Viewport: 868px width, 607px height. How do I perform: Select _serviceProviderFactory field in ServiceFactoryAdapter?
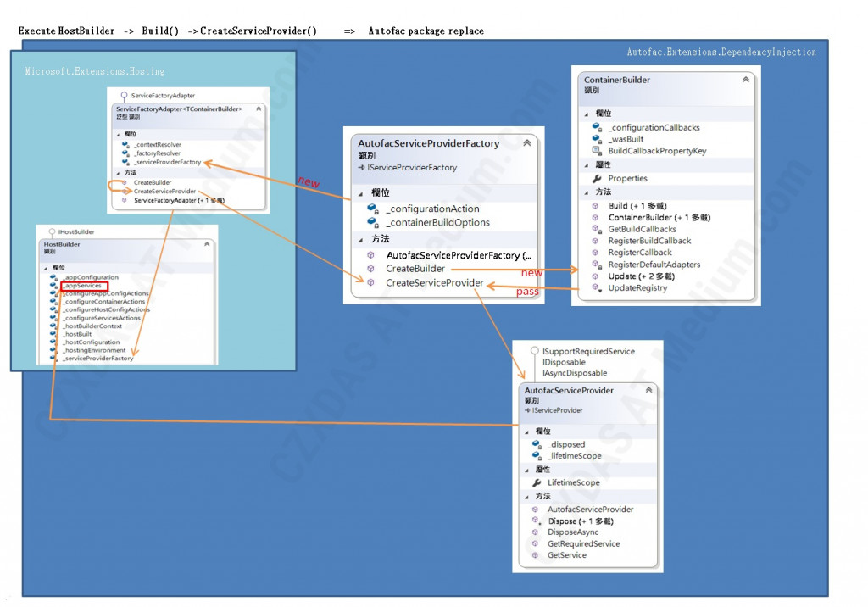pos(168,162)
